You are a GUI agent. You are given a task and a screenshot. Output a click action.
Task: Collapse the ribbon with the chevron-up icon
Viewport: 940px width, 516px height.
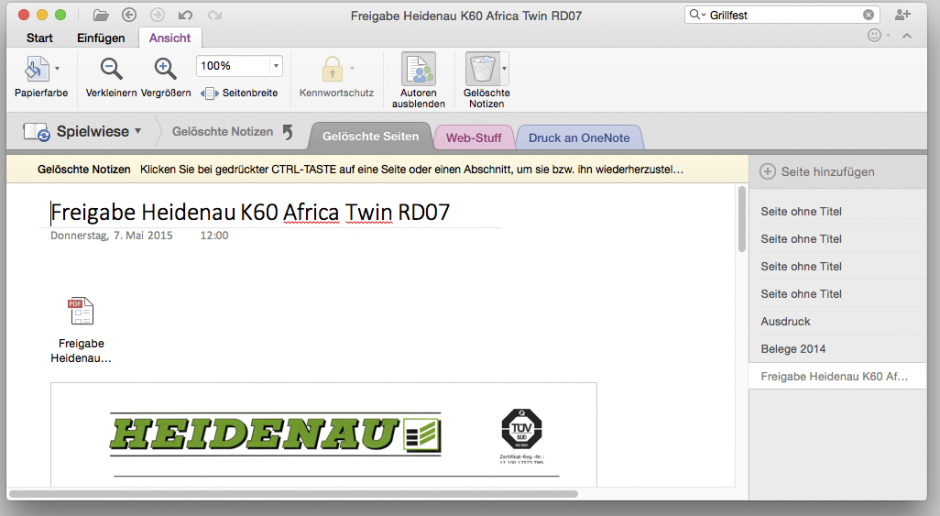(907, 36)
